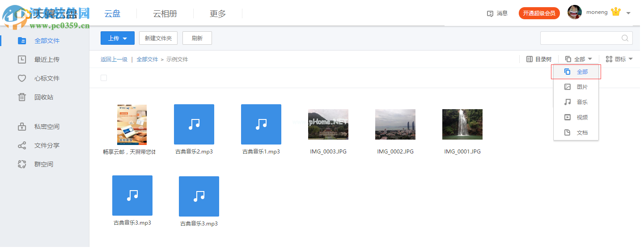
Task: Select 音乐 in the filter menu
Action: click(x=576, y=102)
